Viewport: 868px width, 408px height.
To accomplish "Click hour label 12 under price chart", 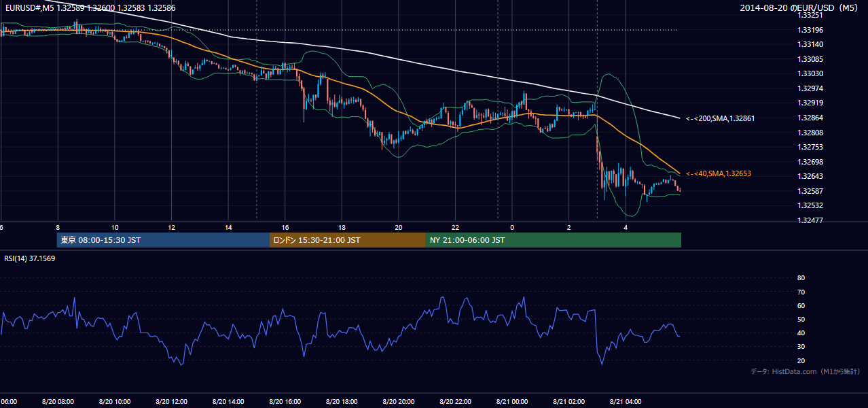I will (171, 228).
